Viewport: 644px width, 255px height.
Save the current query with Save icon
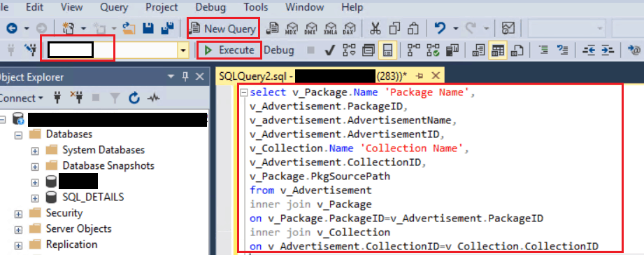(148, 29)
